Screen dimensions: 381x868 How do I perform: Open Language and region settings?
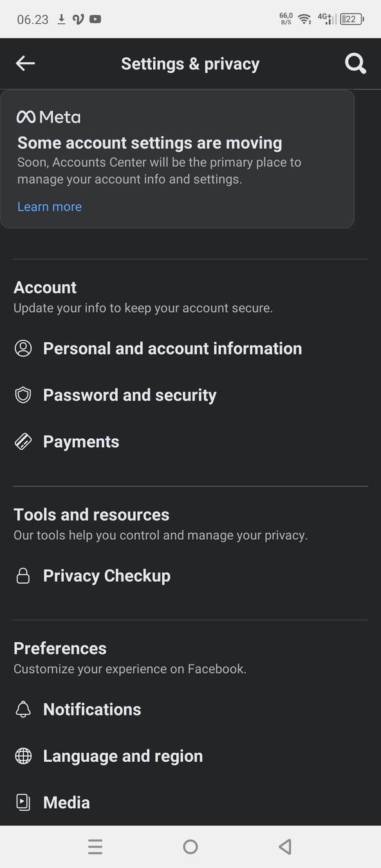pos(123,755)
